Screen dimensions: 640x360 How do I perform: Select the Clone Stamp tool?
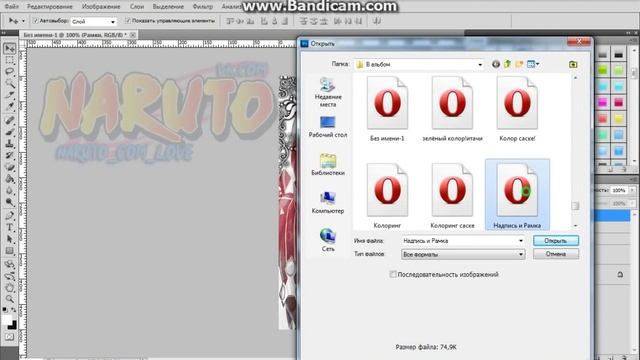(9, 144)
